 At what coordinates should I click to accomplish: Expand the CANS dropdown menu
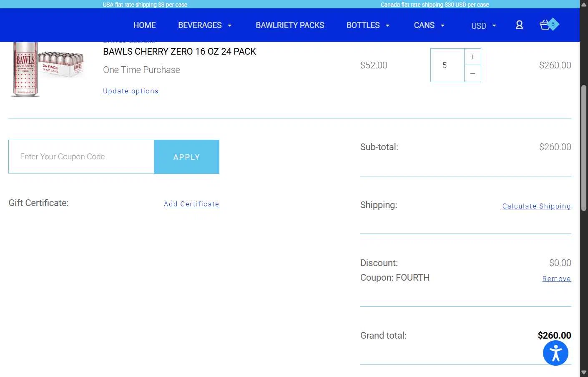click(x=429, y=25)
